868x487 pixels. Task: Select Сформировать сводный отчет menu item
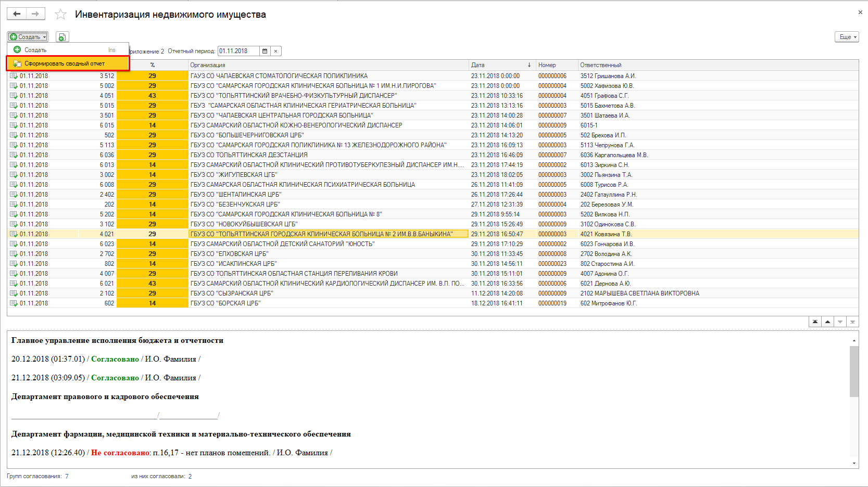(65, 63)
